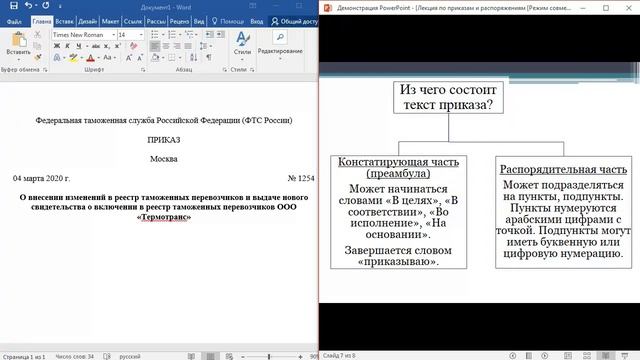
Task: Click Число слов: 34 in status bar
Action: 74,356
